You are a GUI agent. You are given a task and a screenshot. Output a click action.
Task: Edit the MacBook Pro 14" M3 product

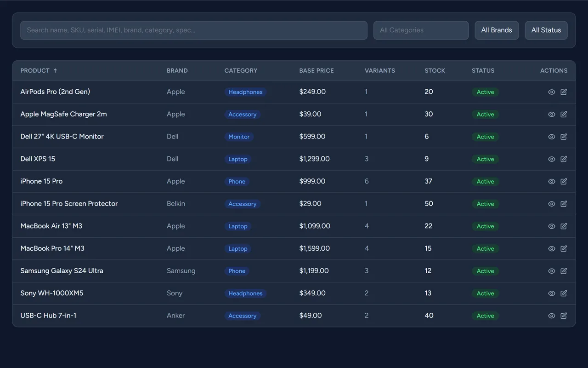564,249
